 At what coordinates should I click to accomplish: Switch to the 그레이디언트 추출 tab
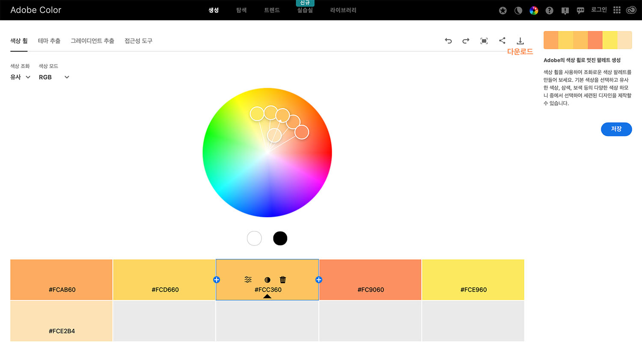point(92,41)
